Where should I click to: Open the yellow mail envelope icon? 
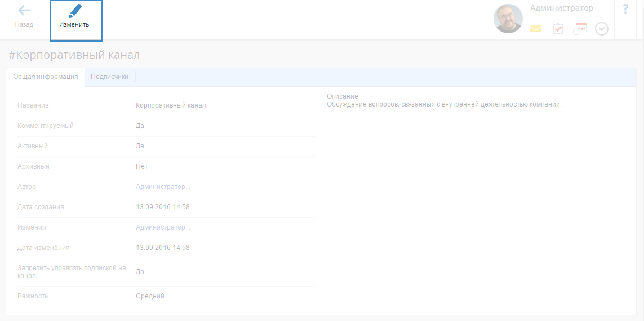pos(536,29)
